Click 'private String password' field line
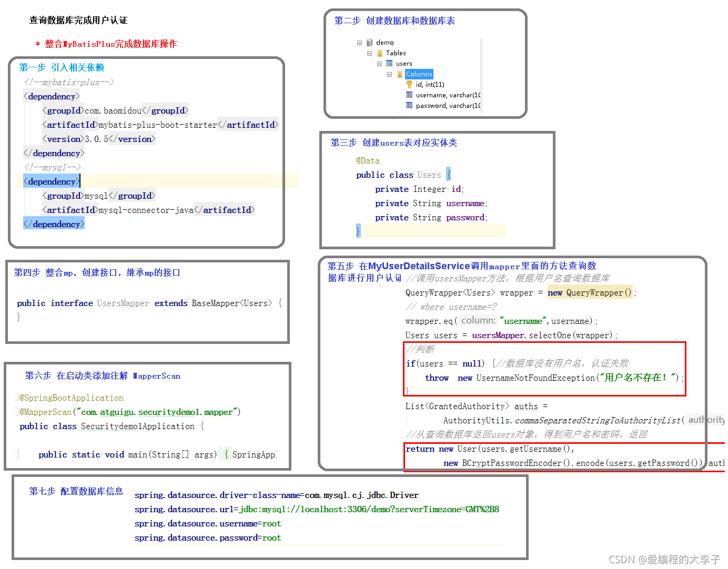The height and width of the screenshot is (569, 728). (431, 218)
